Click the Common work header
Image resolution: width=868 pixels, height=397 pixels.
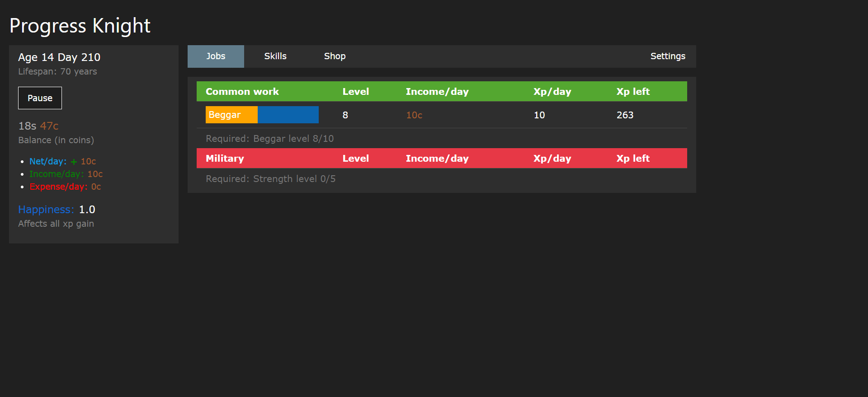click(x=242, y=92)
